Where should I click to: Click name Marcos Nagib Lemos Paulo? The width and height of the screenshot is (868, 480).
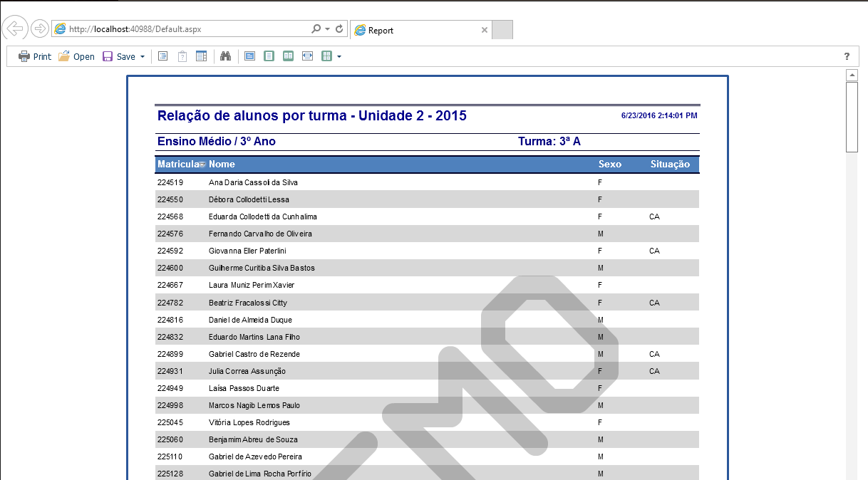click(254, 405)
